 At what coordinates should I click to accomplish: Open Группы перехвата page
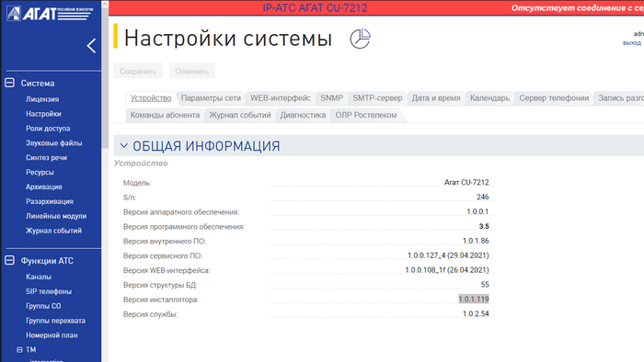pos(55,321)
